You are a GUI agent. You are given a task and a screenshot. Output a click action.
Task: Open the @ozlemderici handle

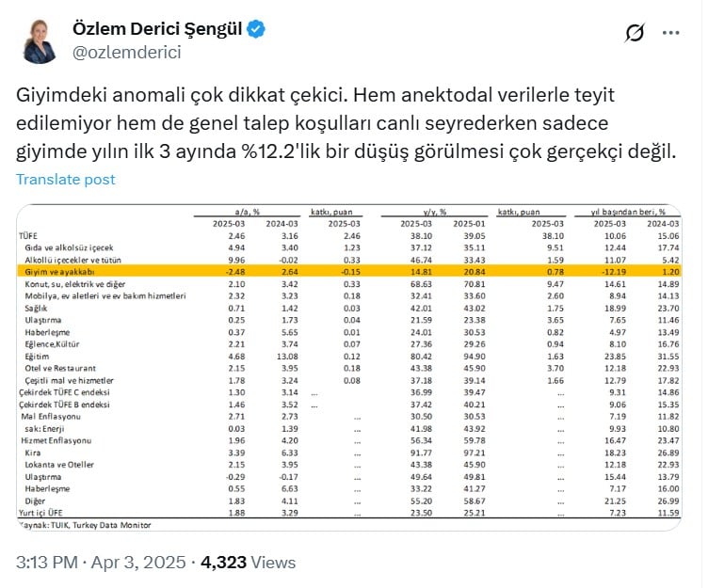tap(127, 53)
